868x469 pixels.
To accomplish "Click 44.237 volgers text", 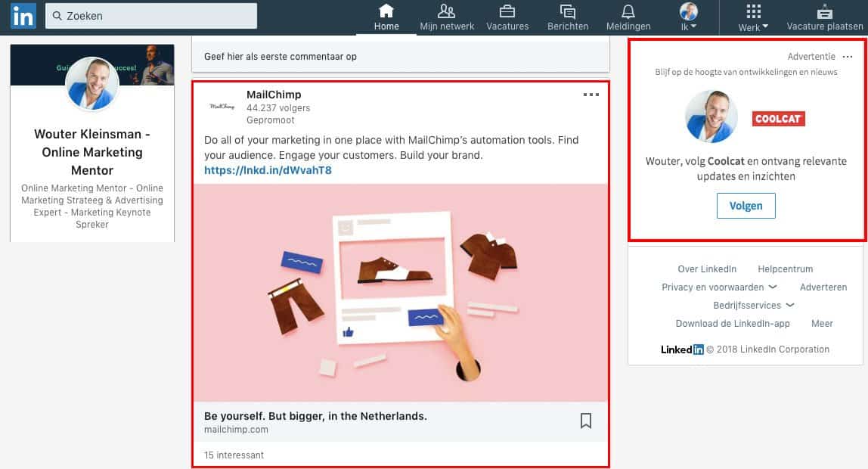I will [x=278, y=108].
